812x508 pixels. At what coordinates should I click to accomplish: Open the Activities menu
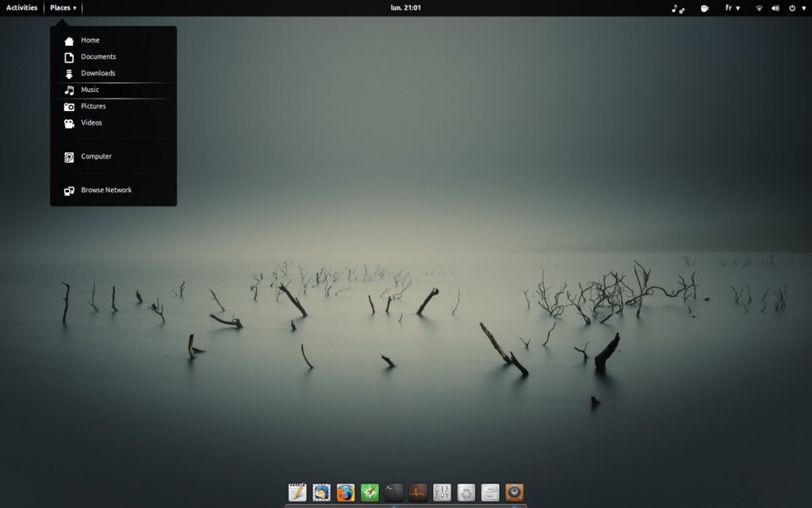(x=21, y=8)
